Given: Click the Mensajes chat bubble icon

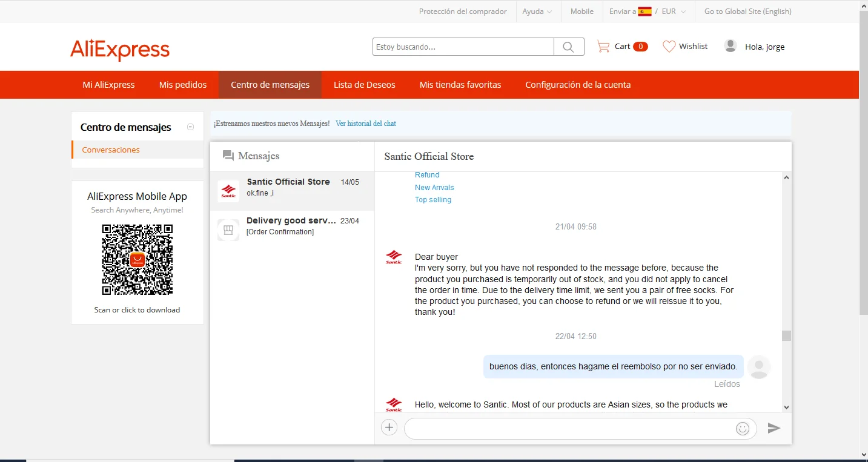Looking at the screenshot, I should click(228, 156).
